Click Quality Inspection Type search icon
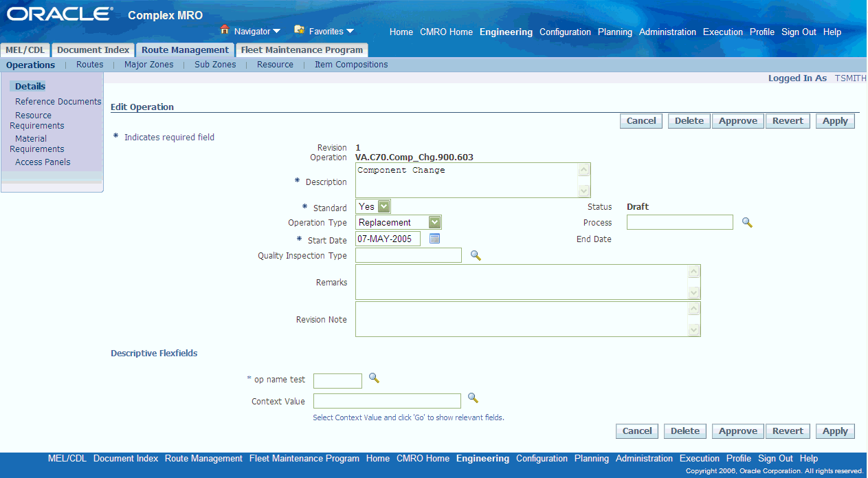 (475, 255)
